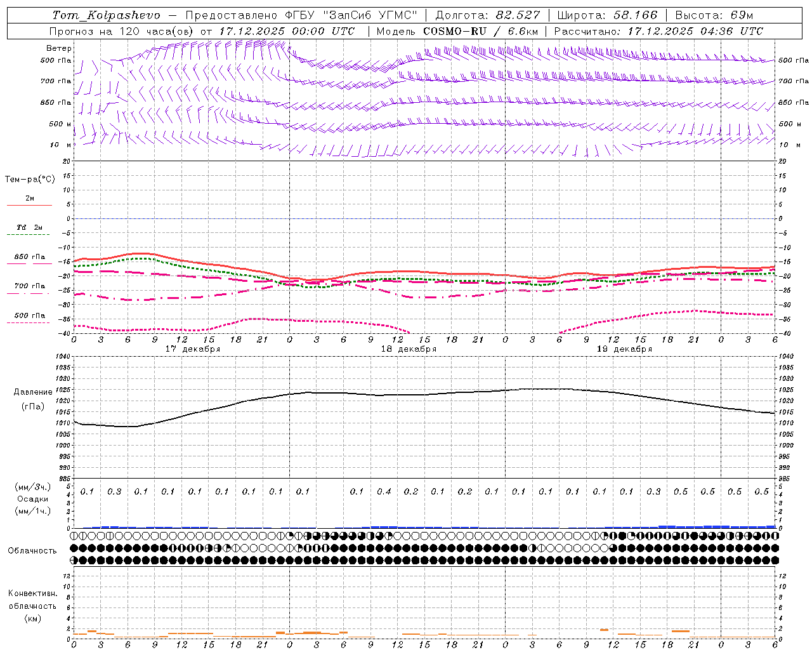Click the 18 декабря date label

point(409,349)
